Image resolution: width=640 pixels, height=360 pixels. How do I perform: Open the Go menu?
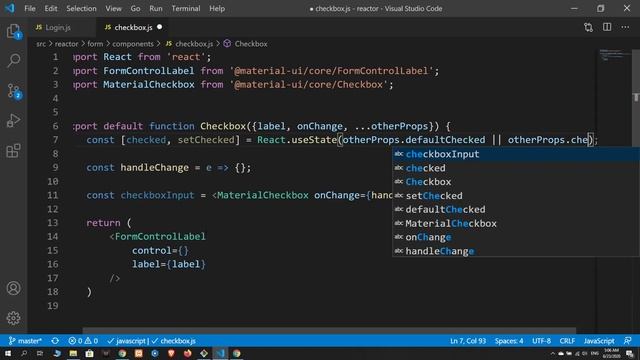[135, 8]
